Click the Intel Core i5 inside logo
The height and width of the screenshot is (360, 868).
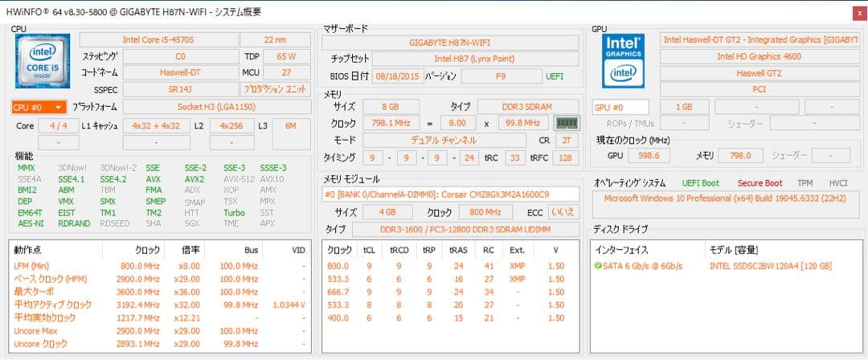(43, 61)
